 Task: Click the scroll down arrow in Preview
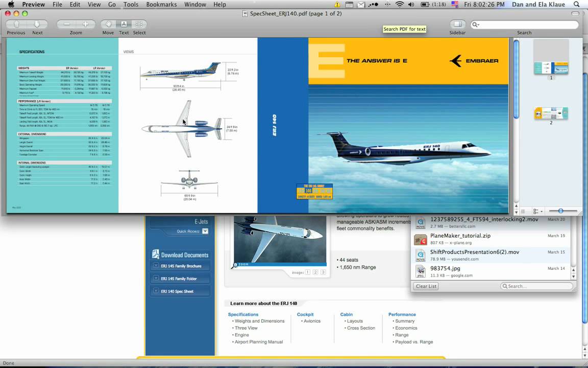(517, 212)
